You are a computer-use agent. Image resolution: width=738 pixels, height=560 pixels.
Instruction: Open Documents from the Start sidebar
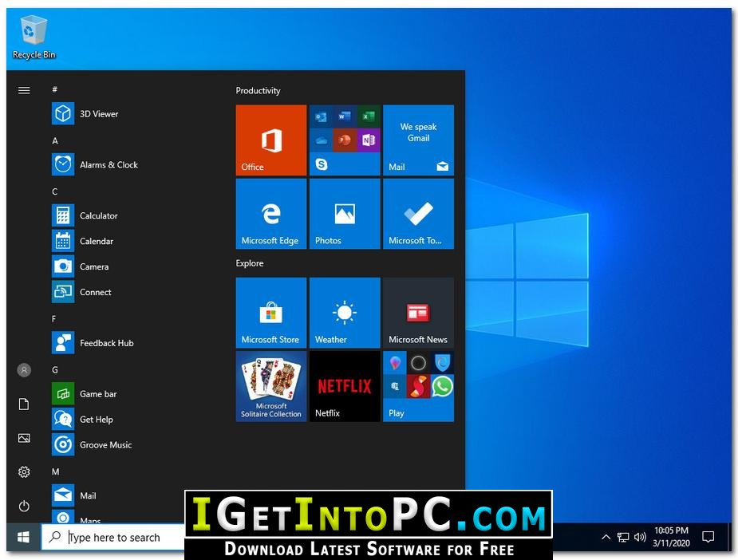[24, 404]
